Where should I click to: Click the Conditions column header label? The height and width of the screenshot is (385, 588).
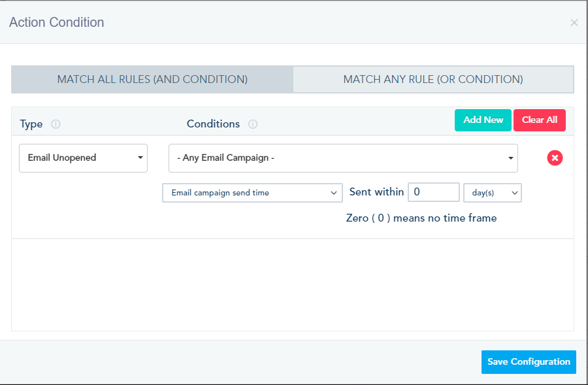pyautogui.click(x=213, y=124)
